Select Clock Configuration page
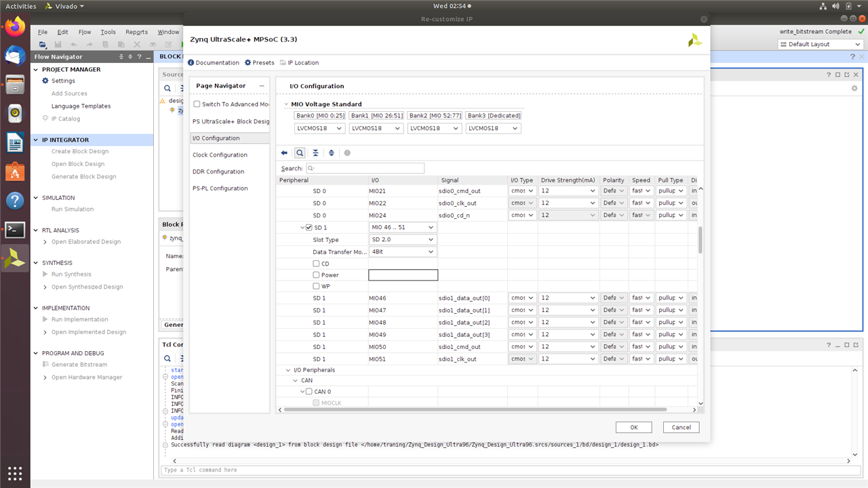The image size is (868, 488). [220, 155]
